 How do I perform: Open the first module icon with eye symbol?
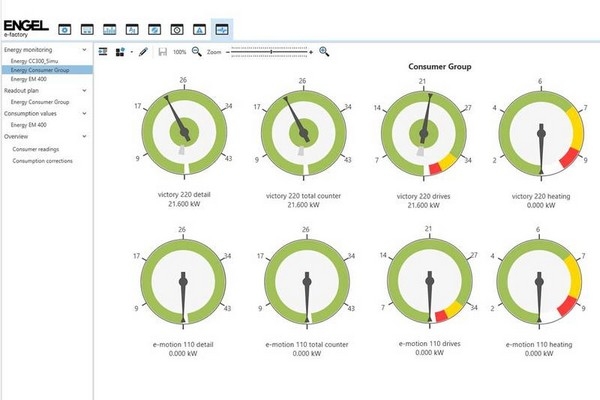(x=65, y=29)
